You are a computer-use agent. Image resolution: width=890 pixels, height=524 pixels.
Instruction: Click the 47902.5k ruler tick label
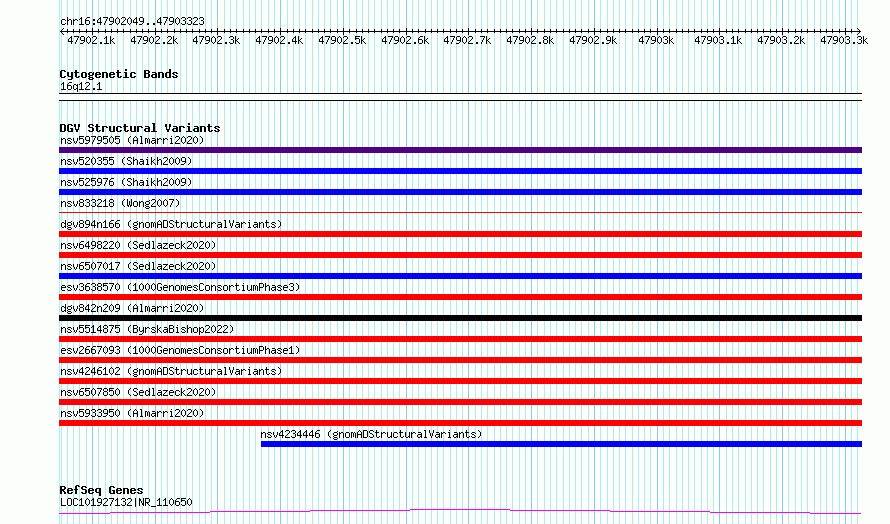[342, 40]
